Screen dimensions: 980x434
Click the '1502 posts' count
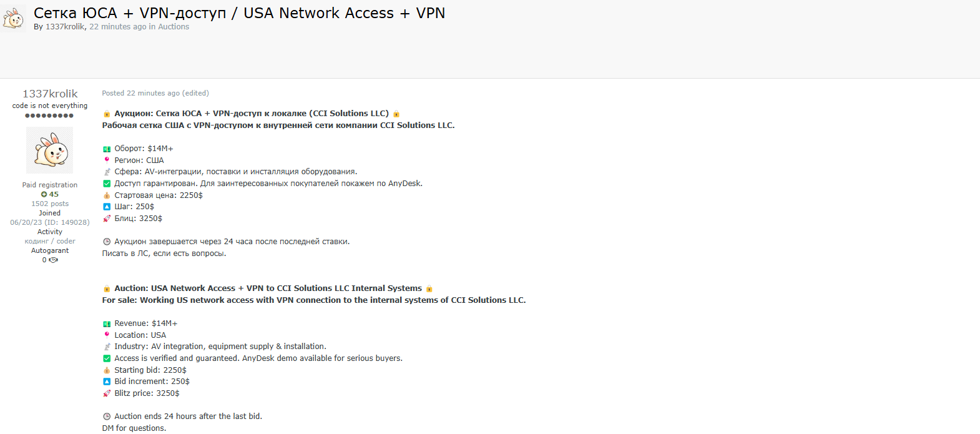pyautogui.click(x=50, y=204)
